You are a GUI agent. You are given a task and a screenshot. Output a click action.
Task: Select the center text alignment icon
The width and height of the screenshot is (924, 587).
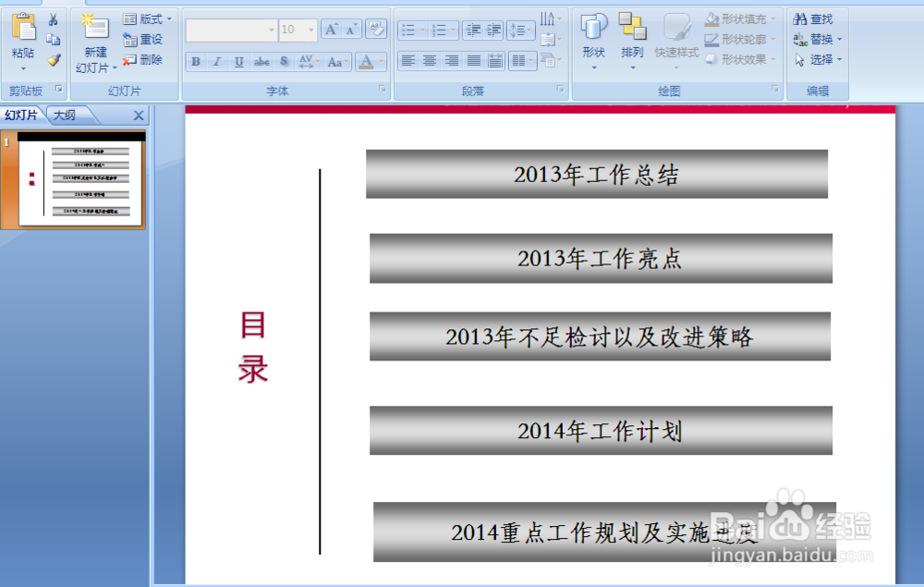tap(430, 60)
